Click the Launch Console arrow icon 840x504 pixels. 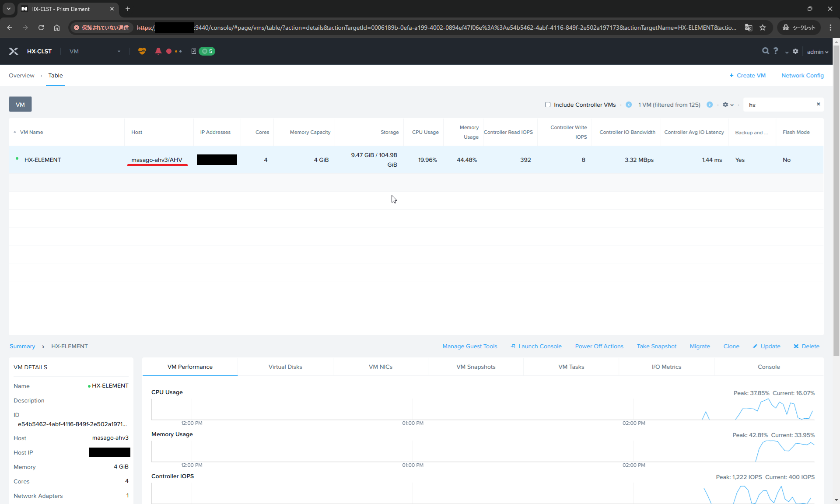513,346
